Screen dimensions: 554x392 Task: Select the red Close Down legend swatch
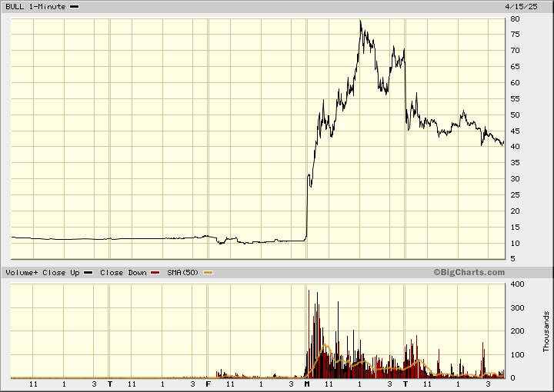pos(155,272)
